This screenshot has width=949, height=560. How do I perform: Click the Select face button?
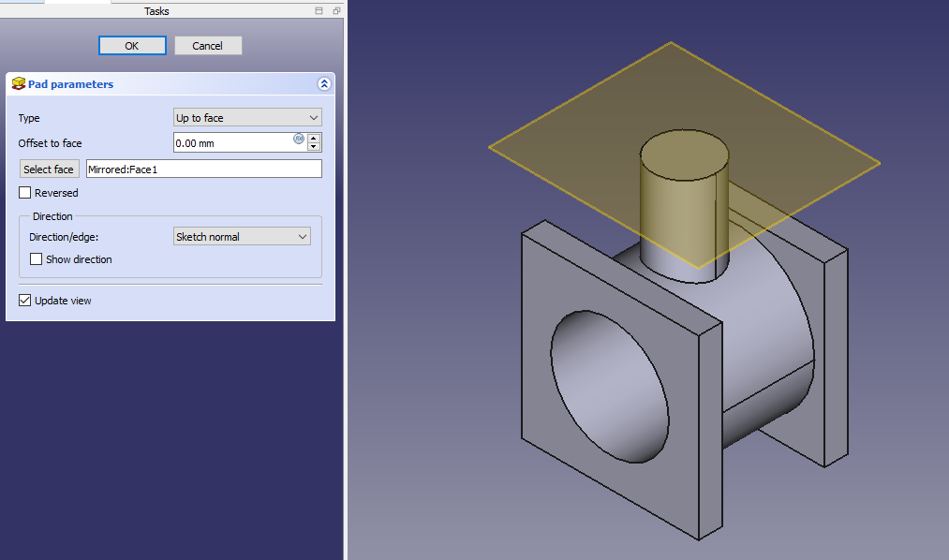[x=49, y=169]
